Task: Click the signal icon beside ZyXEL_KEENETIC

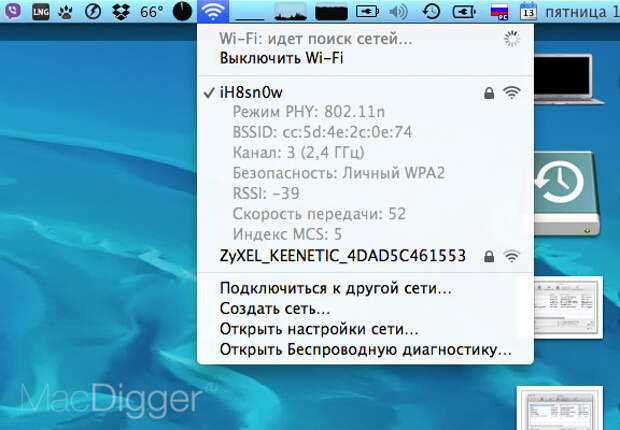Action: point(512,257)
